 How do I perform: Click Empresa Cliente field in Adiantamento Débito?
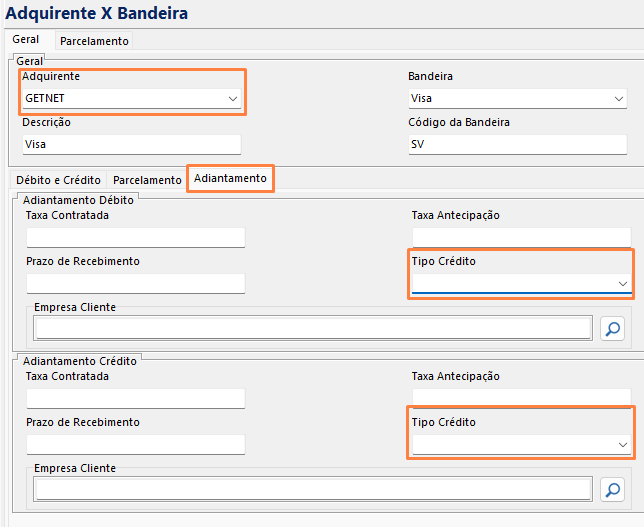(312, 328)
